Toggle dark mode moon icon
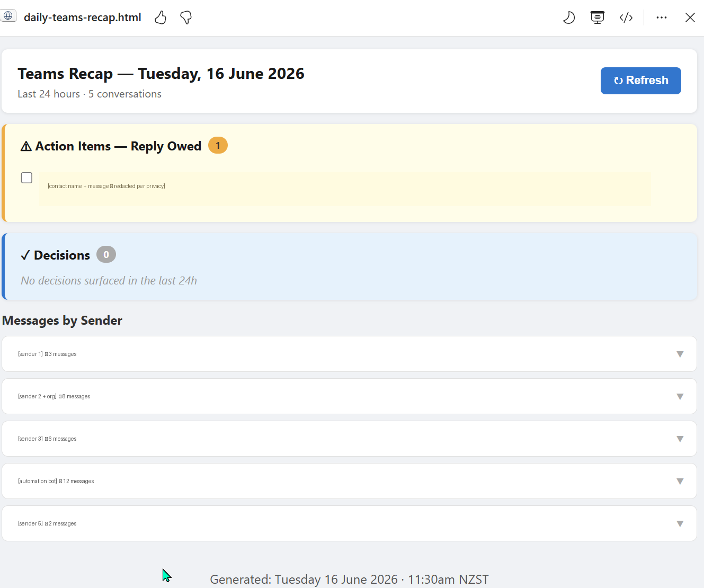 pos(569,17)
